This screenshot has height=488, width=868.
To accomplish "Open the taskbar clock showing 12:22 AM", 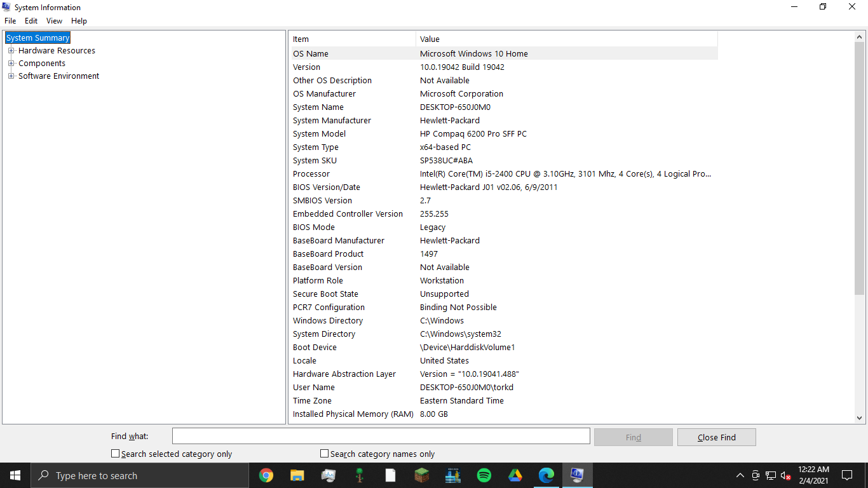I will pos(813,475).
